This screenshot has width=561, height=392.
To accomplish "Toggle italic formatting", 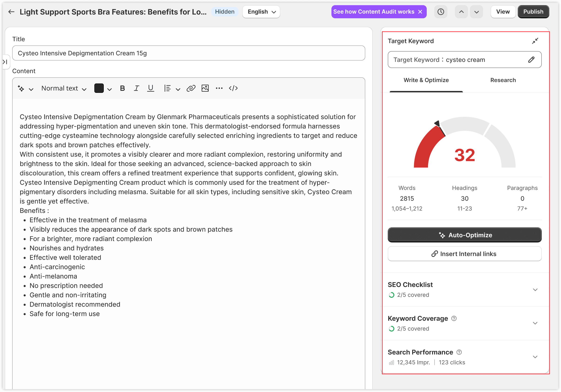I will click(136, 88).
